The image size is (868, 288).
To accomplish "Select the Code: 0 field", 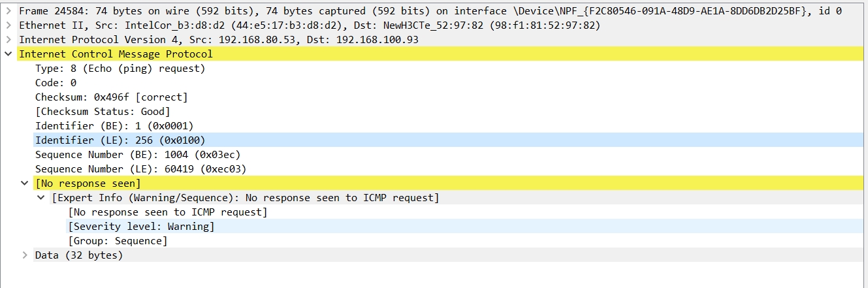I will coord(56,83).
